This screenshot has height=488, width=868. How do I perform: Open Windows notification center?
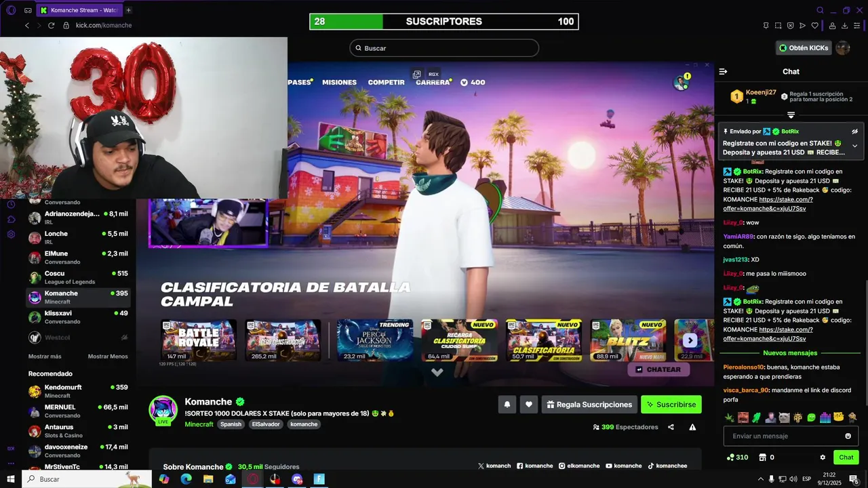(854, 479)
